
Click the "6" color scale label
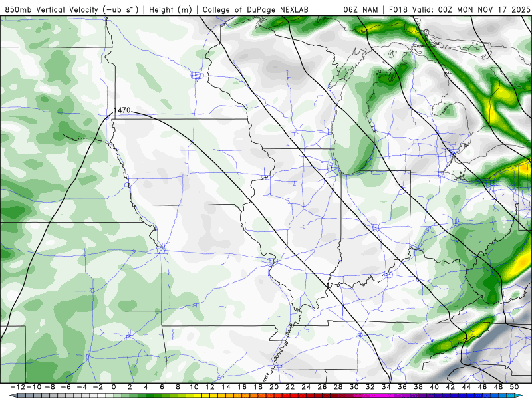pos(162,387)
